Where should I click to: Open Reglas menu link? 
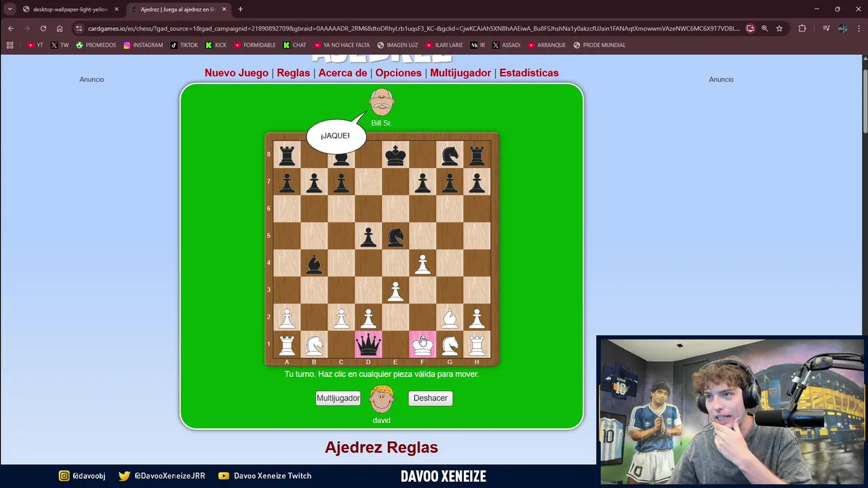(294, 73)
